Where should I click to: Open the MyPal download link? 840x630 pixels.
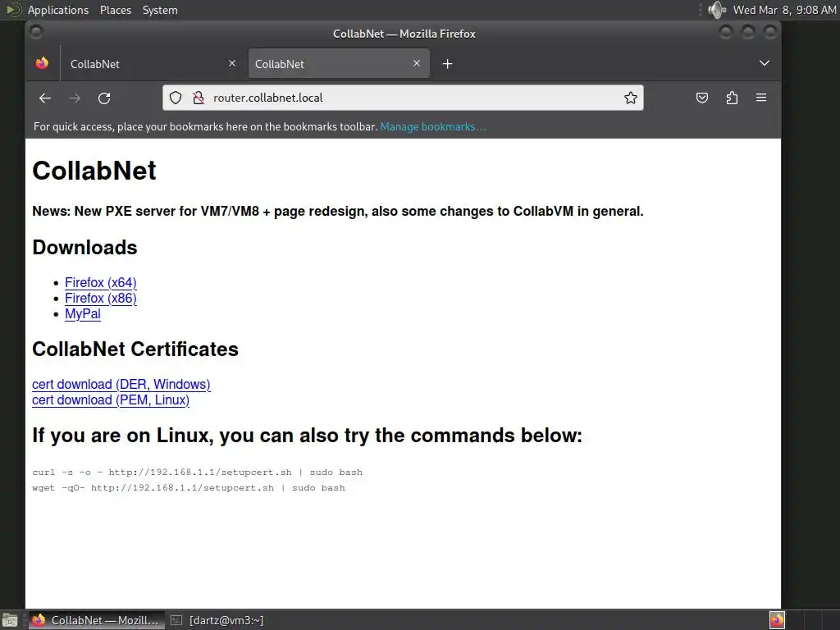coord(83,313)
